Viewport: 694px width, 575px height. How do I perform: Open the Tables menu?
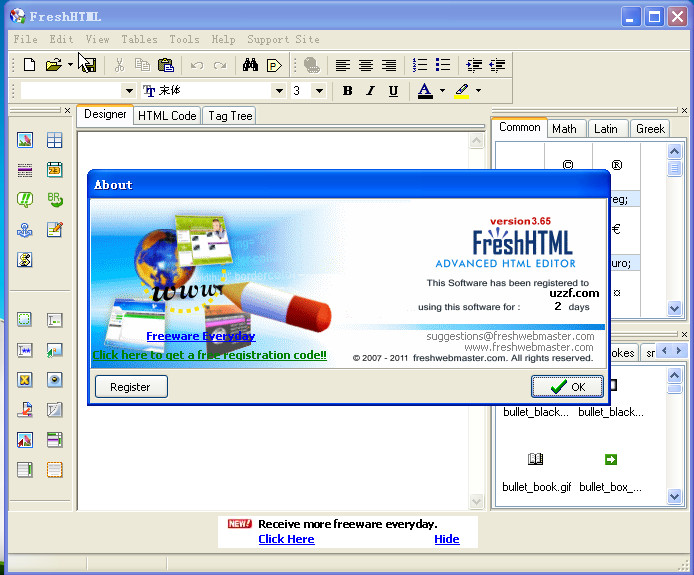pyautogui.click(x=139, y=39)
